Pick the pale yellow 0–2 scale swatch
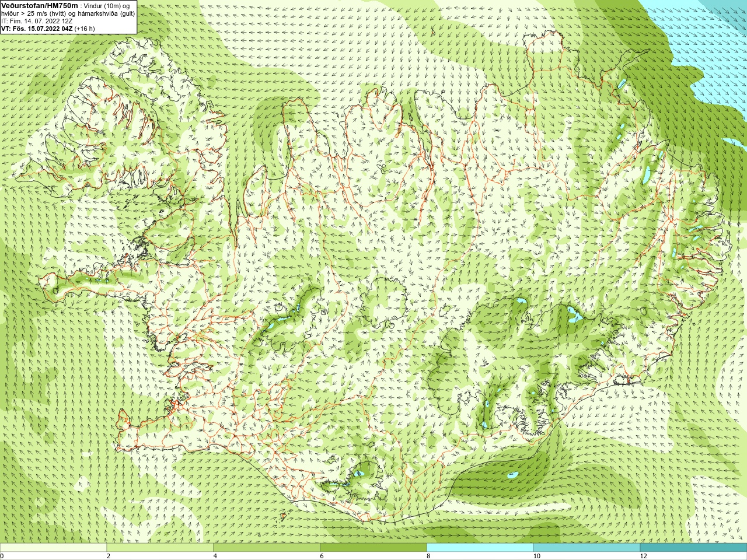 coord(53,547)
